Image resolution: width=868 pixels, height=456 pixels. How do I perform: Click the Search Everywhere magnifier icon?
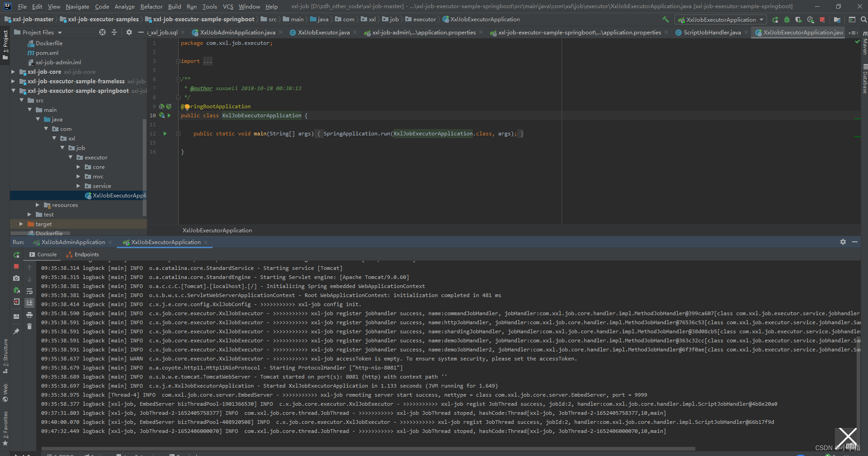pyautogui.click(x=864, y=19)
